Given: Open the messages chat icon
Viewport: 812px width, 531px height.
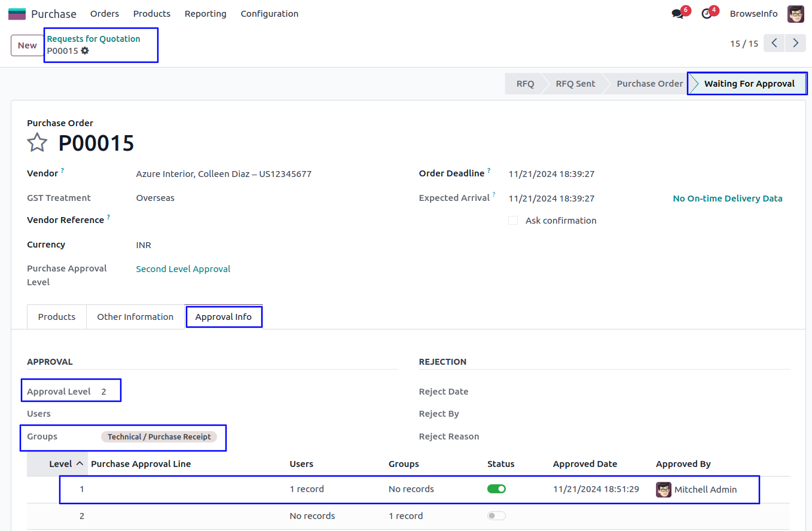Looking at the screenshot, I should click(677, 14).
